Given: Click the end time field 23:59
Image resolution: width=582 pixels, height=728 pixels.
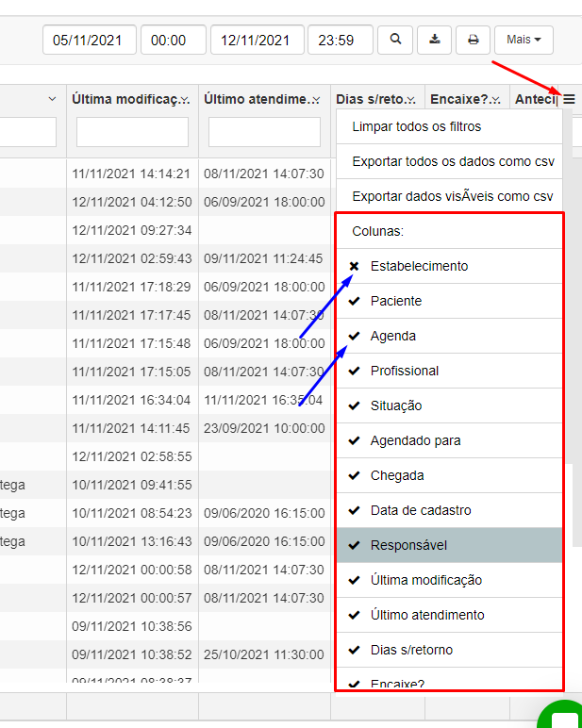Looking at the screenshot, I should 341,40.
